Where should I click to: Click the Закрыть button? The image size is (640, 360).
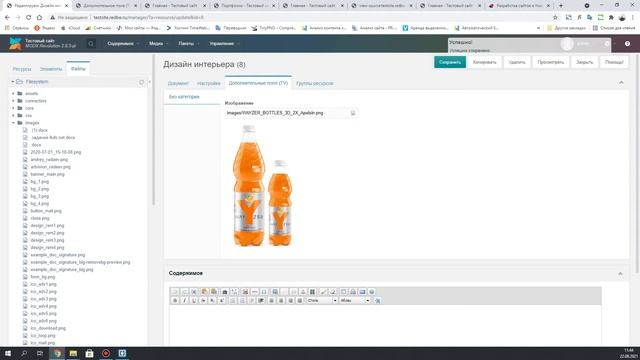click(584, 62)
